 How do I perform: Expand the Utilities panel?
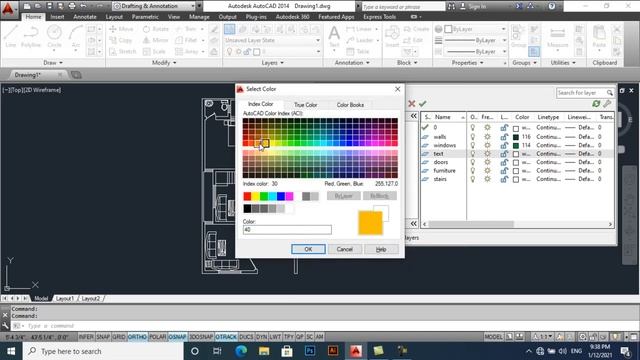click(x=563, y=63)
